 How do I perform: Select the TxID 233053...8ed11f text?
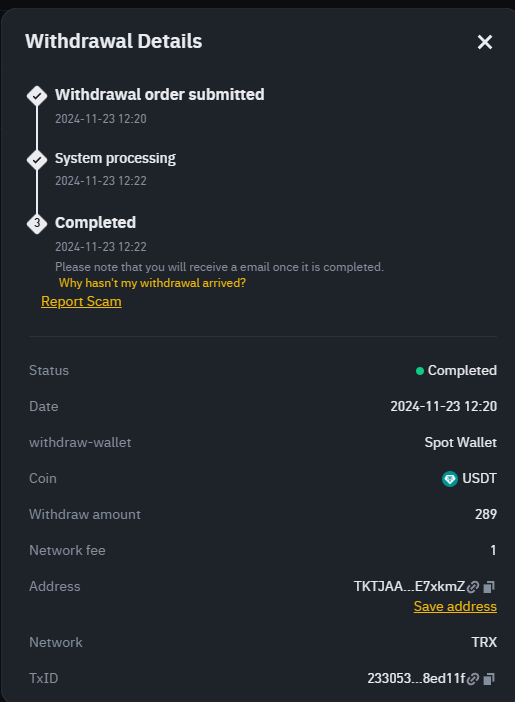click(416, 679)
